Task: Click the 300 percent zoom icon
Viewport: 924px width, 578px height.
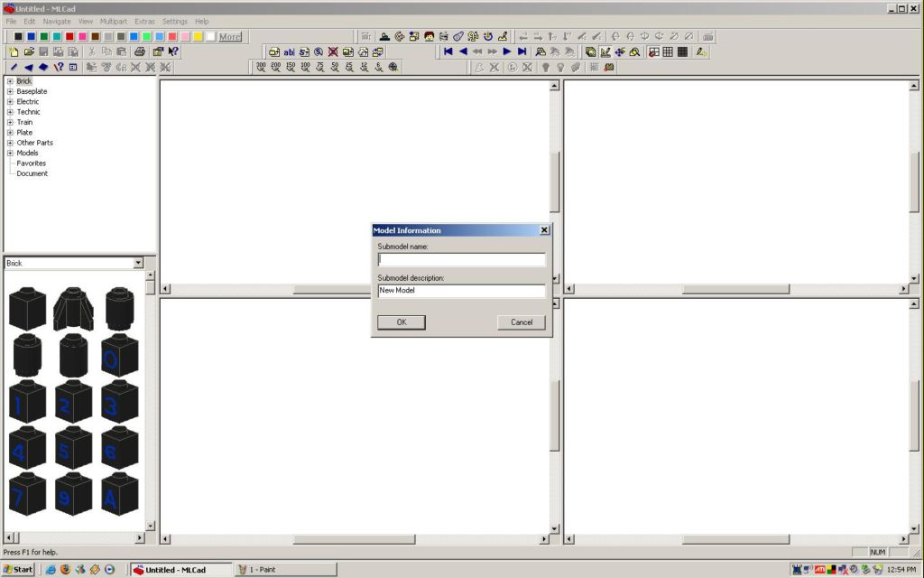Action: (x=261, y=67)
